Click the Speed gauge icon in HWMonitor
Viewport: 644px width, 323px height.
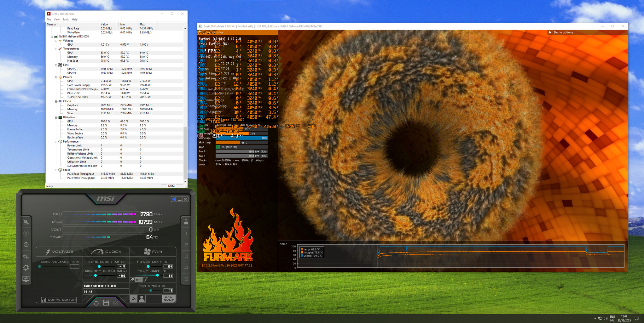[x=60, y=170]
